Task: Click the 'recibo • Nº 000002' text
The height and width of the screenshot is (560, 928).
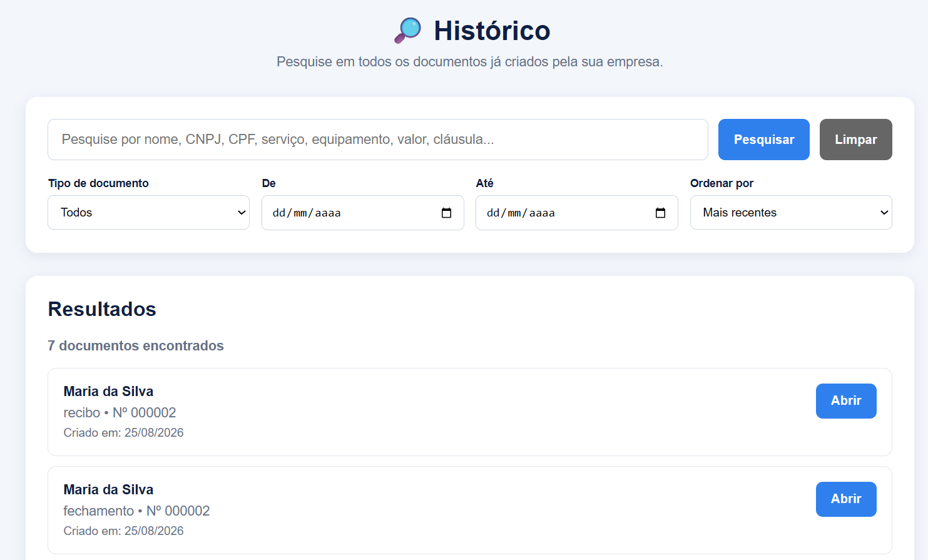Action: click(120, 413)
